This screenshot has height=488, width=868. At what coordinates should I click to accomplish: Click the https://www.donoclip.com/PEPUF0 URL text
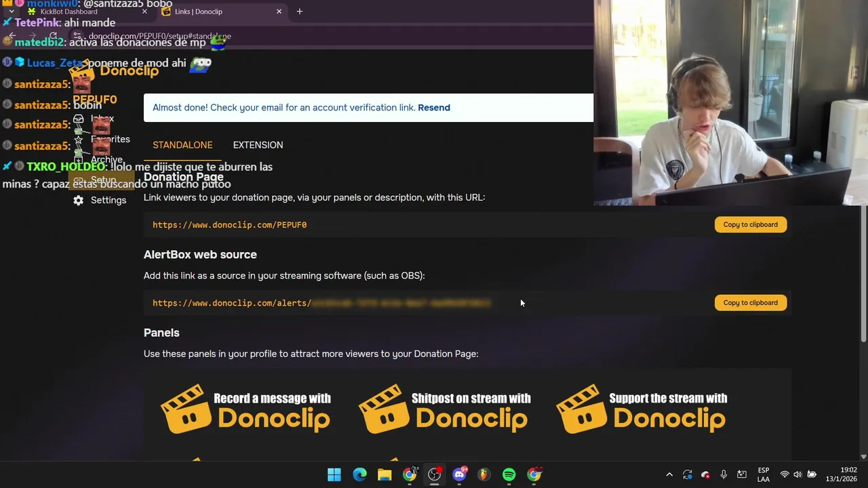coord(229,225)
